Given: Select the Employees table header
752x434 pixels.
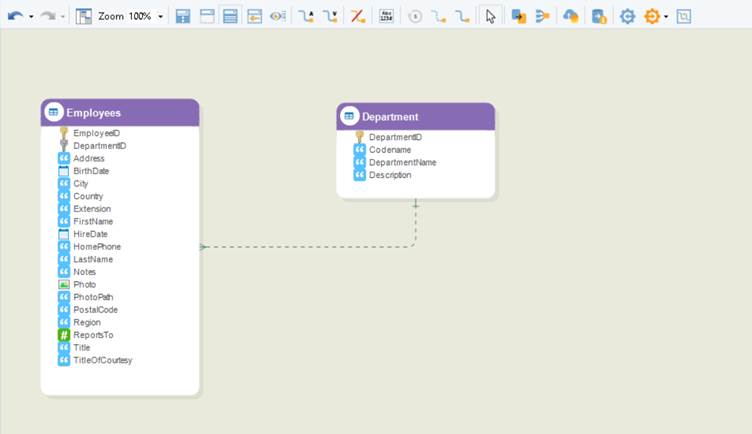Looking at the screenshot, I should pos(120,113).
